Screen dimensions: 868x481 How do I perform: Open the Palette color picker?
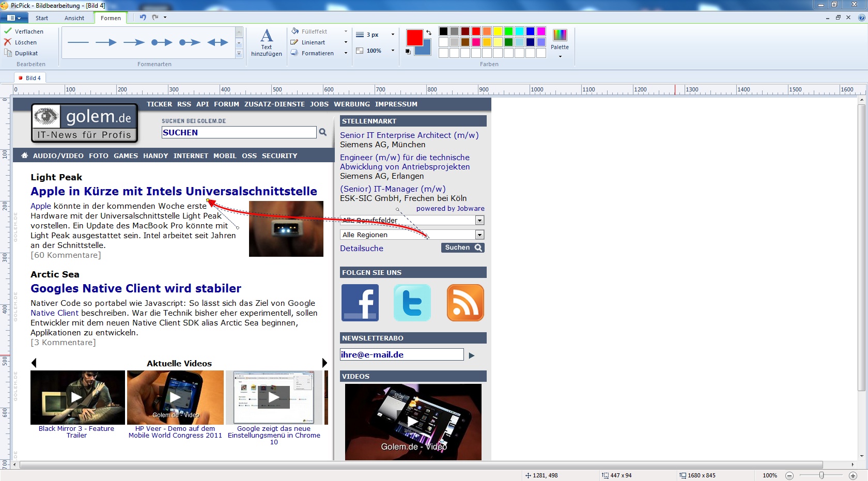click(560, 43)
